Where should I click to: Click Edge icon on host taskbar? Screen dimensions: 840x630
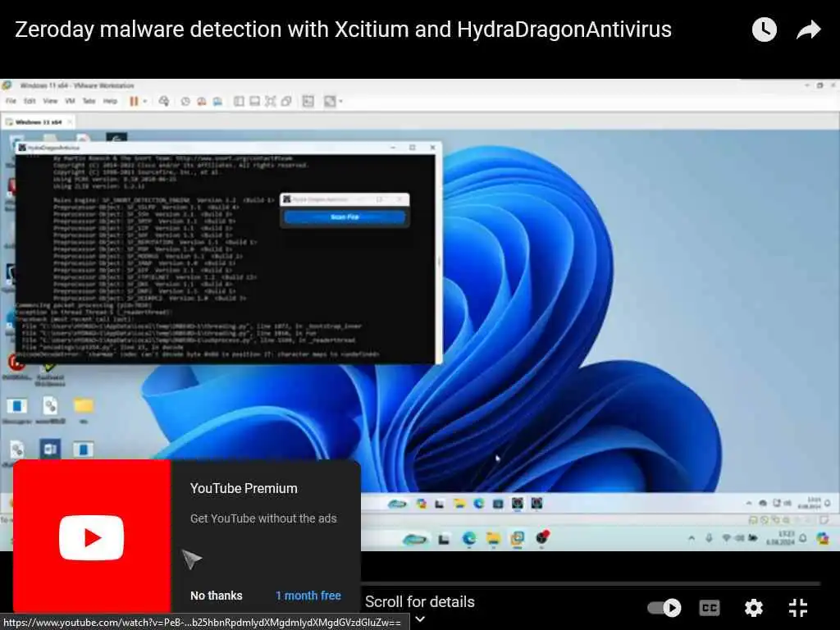(468, 538)
